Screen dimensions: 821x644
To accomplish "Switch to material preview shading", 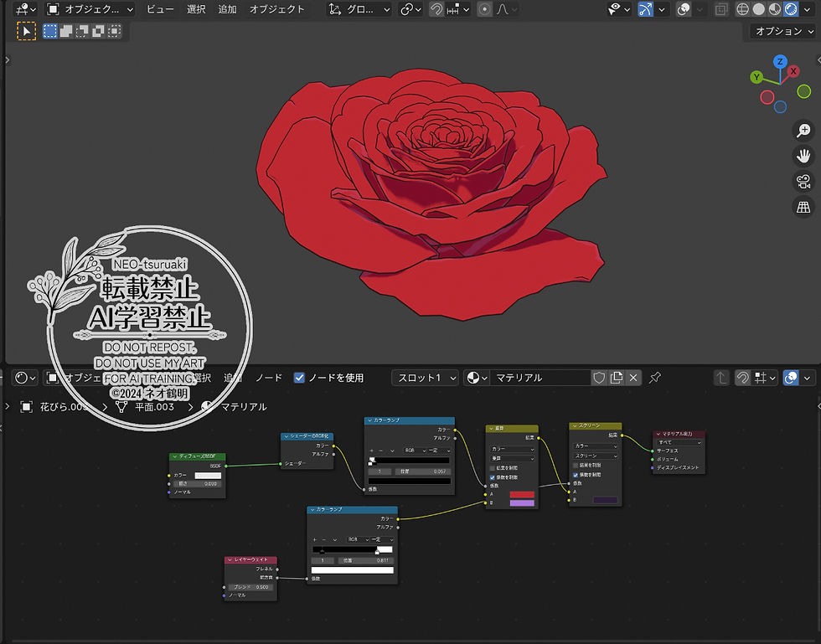I will (x=774, y=9).
